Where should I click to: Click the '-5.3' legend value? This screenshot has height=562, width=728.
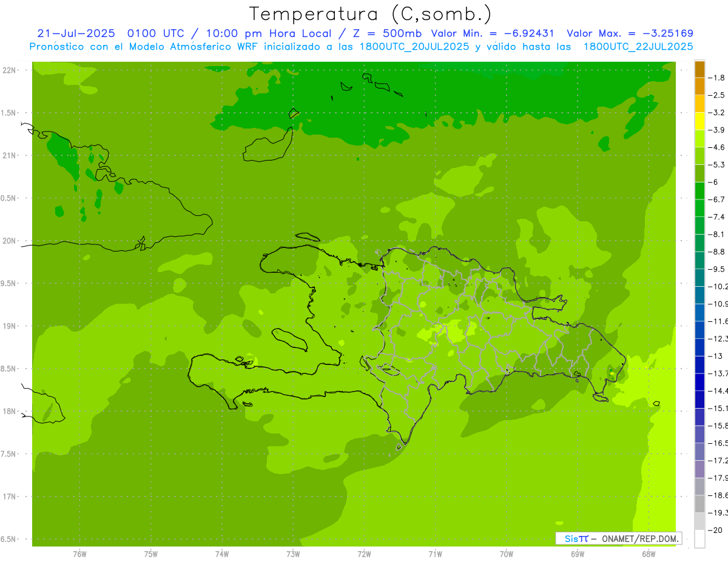pyautogui.click(x=716, y=164)
